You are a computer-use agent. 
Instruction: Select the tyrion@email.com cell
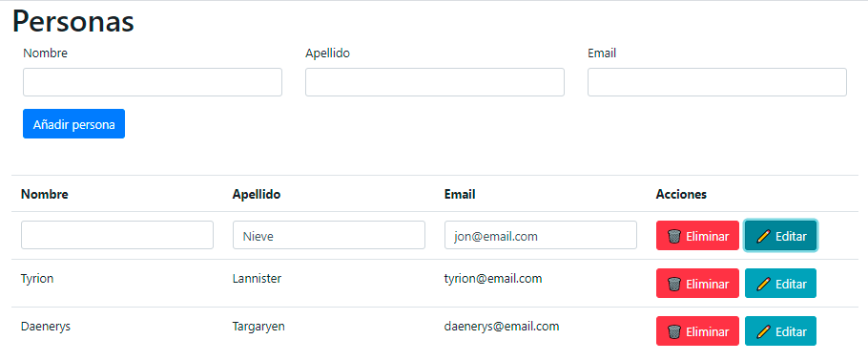[x=493, y=278]
